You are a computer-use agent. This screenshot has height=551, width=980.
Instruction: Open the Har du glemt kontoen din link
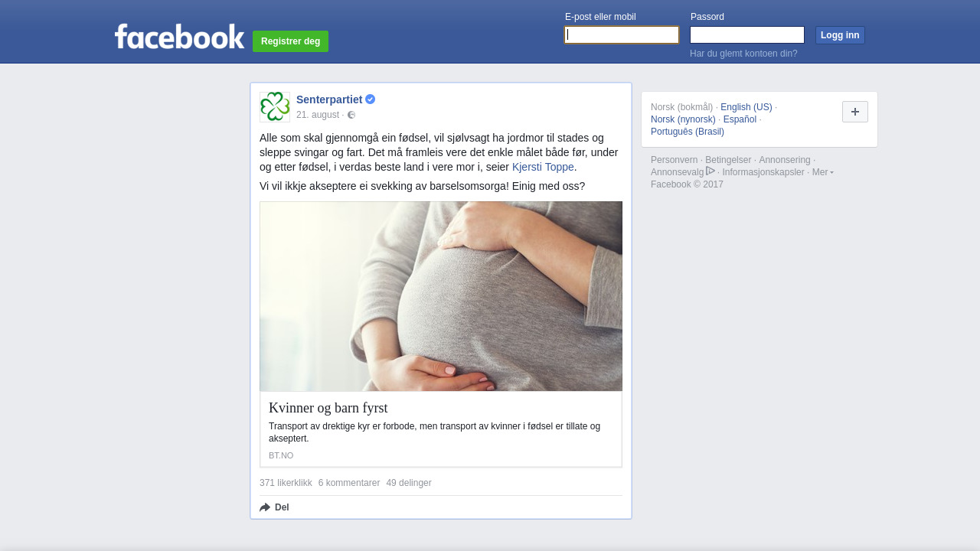coord(743,54)
